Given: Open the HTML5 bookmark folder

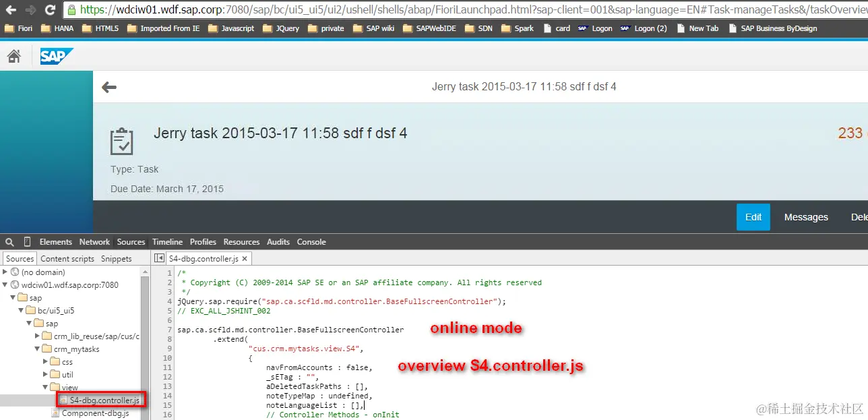Looking at the screenshot, I should pyautogui.click(x=100, y=28).
